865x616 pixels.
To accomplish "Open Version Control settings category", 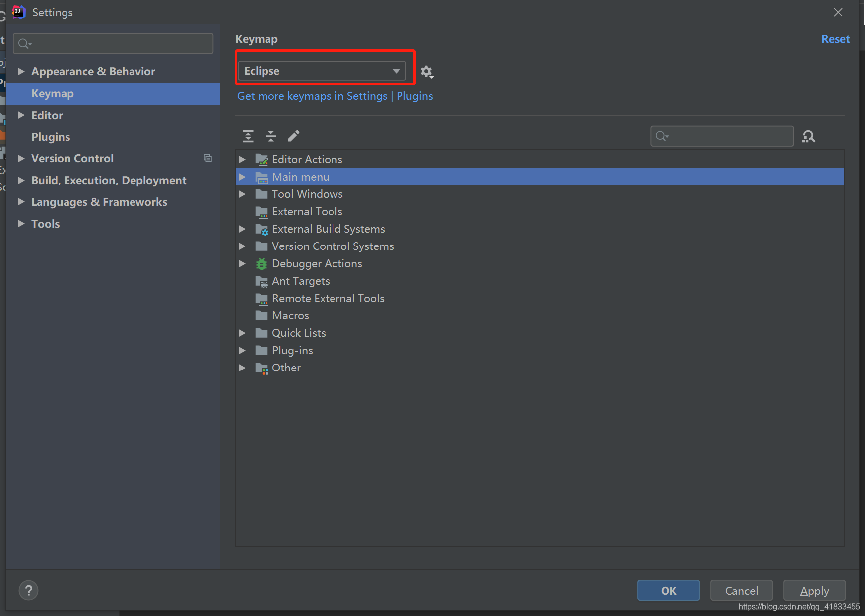I will point(72,158).
